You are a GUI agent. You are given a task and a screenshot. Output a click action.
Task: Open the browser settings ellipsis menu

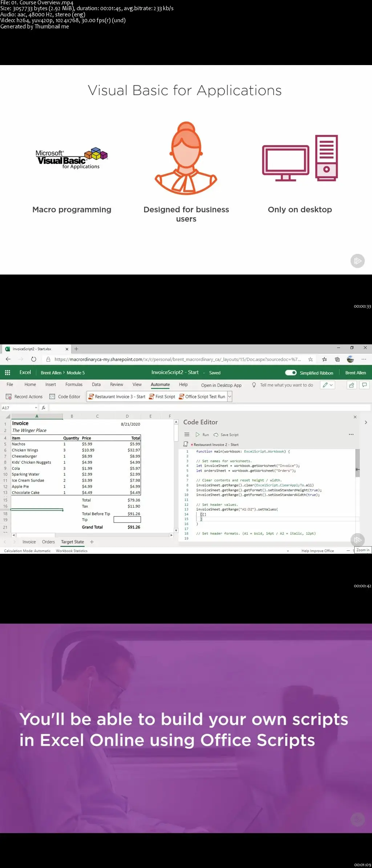click(364, 359)
